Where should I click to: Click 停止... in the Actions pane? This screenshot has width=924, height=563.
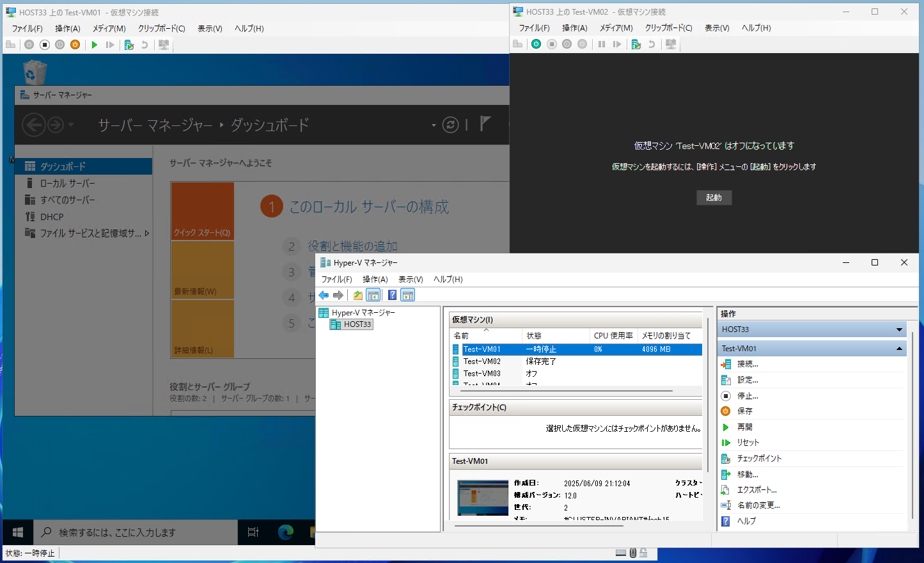click(748, 396)
